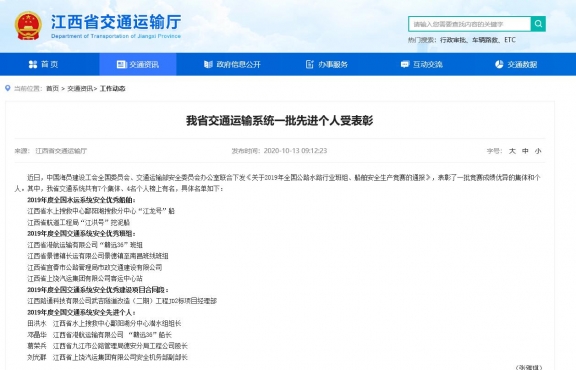
Task: Click the line mentioning "江龙号" 船
Action: 101,211
